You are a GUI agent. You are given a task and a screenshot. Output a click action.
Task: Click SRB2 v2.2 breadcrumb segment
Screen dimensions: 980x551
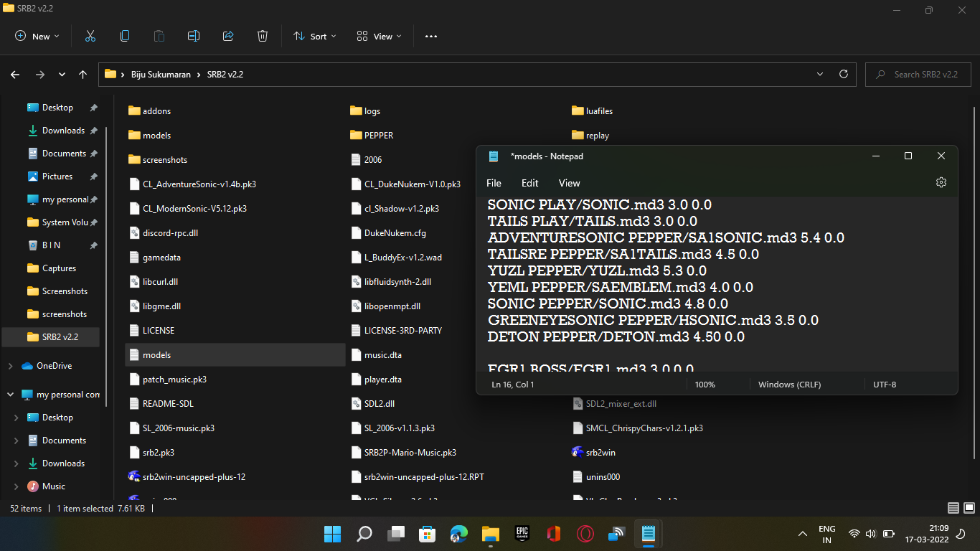[x=225, y=74]
